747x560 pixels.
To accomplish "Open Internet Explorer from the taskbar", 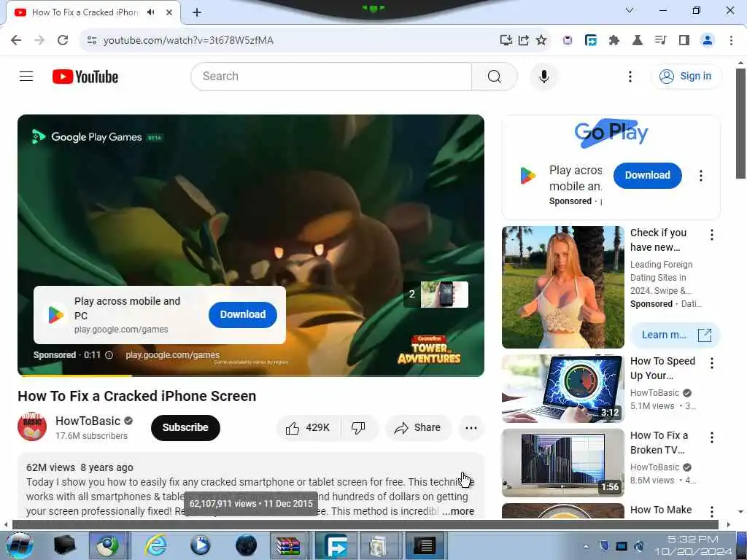I will pyautogui.click(x=156, y=545).
